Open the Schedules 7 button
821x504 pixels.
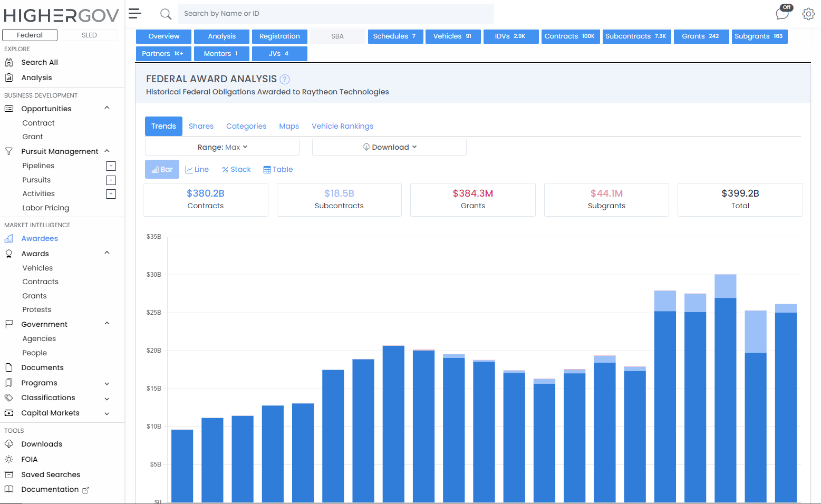pyautogui.click(x=395, y=36)
